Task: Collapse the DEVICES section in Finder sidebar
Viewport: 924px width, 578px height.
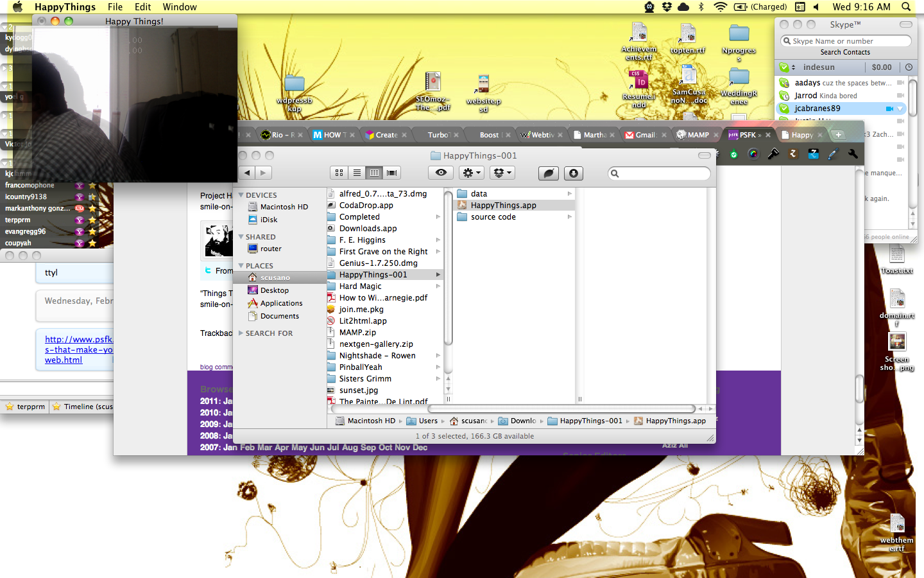Action: pyautogui.click(x=241, y=195)
